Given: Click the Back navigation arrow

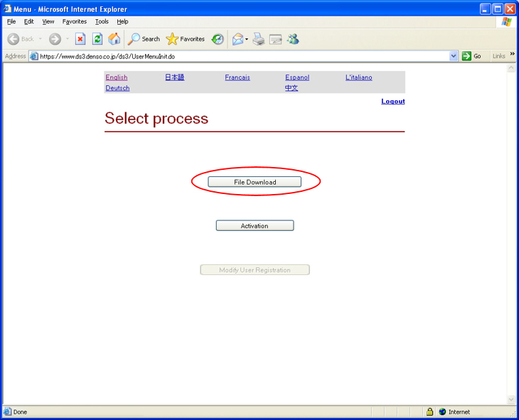Looking at the screenshot, I should pyautogui.click(x=14, y=39).
